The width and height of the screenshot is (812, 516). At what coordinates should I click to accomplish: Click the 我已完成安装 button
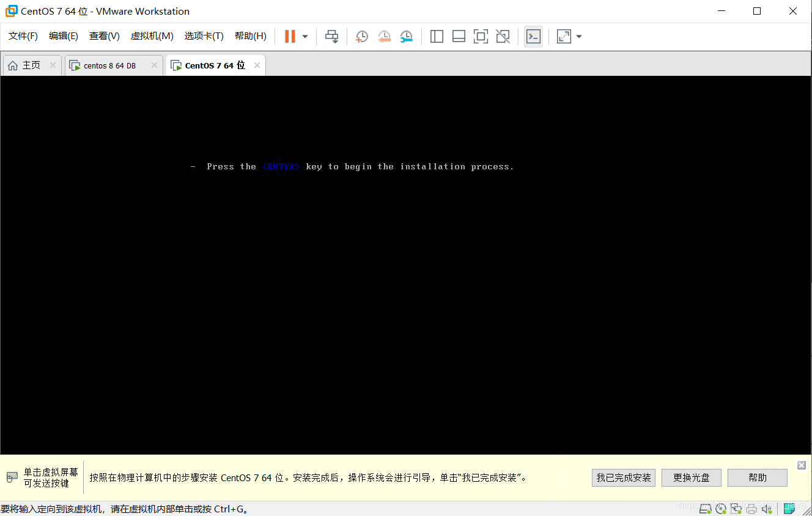coord(623,477)
